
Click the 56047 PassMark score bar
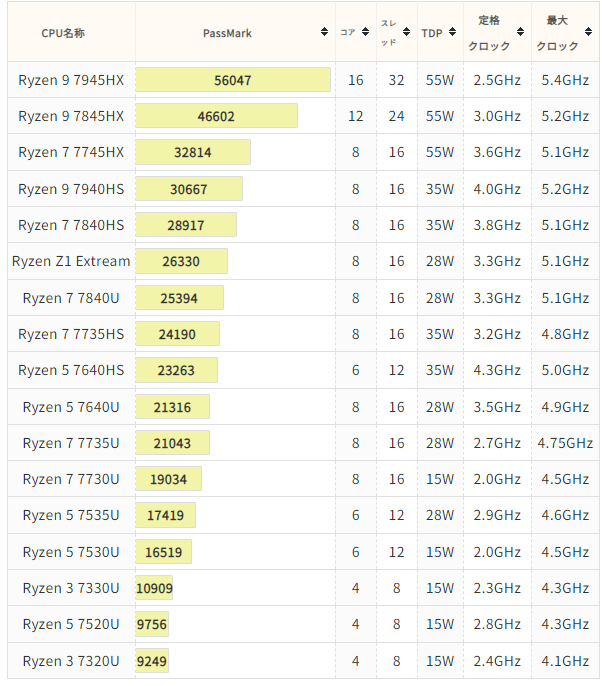(x=233, y=80)
